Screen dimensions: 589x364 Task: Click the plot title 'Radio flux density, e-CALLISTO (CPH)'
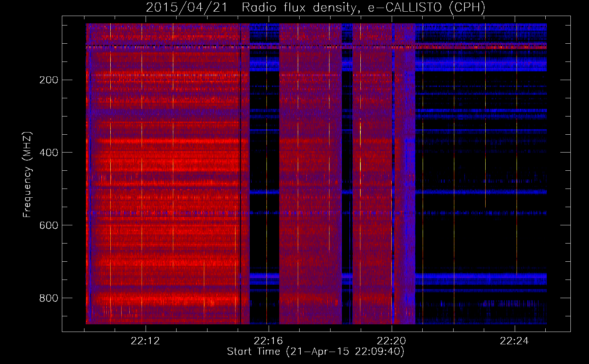pos(363,7)
